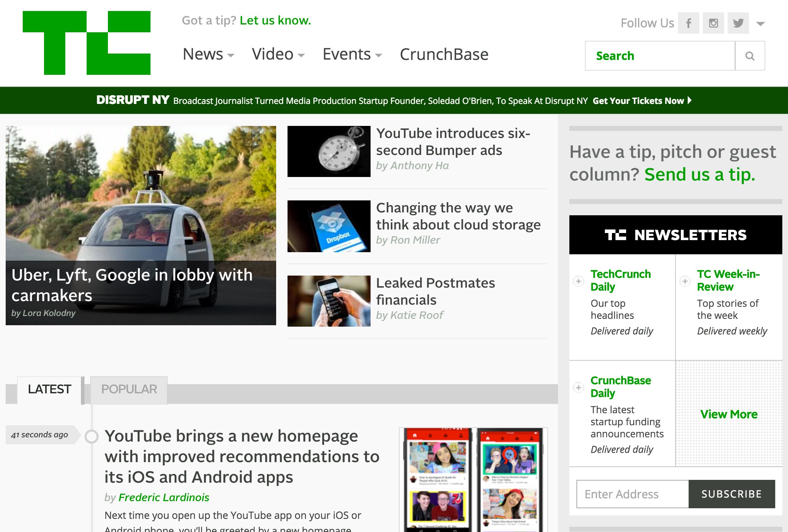This screenshot has height=532, width=788.
Task: Click the View More newsletters link
Action: point(729,414)
